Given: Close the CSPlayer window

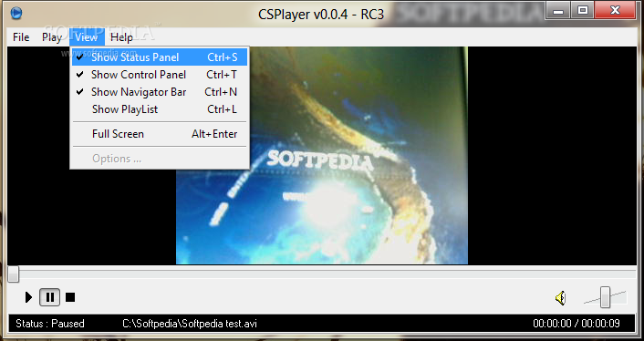Looking at the screenshot, I should click(x=615, y=10).
